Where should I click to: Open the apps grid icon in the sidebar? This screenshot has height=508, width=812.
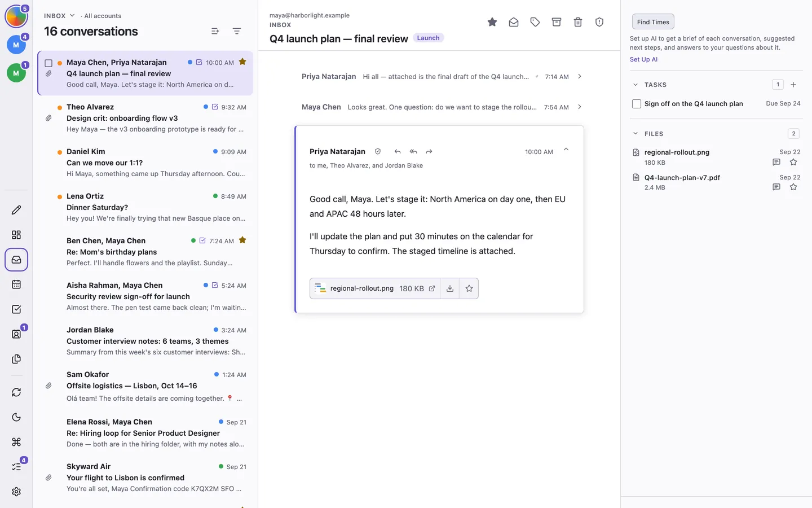coord(16,235)
